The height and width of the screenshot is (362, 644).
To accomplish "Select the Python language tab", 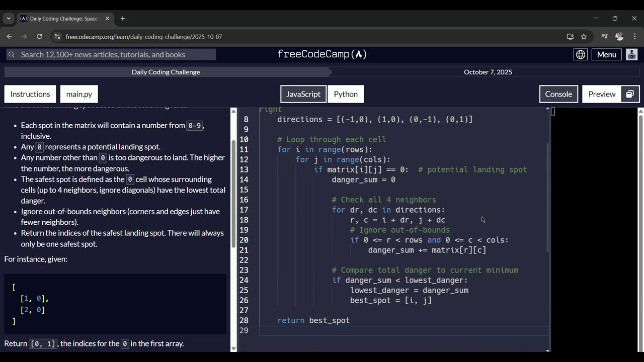I will (x=346, y=94).
